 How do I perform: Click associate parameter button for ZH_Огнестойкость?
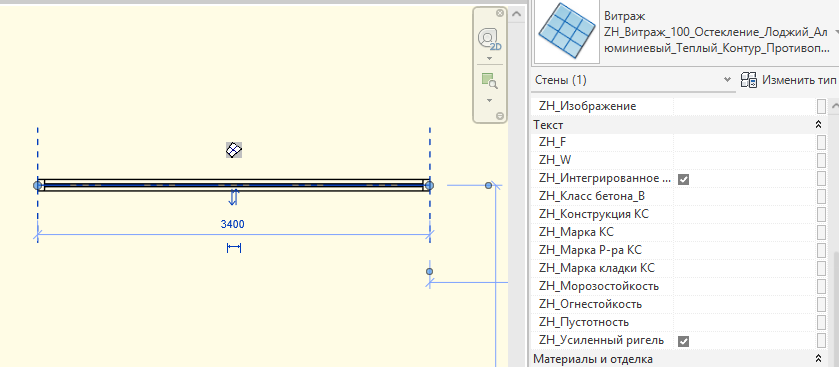[821, 304]
